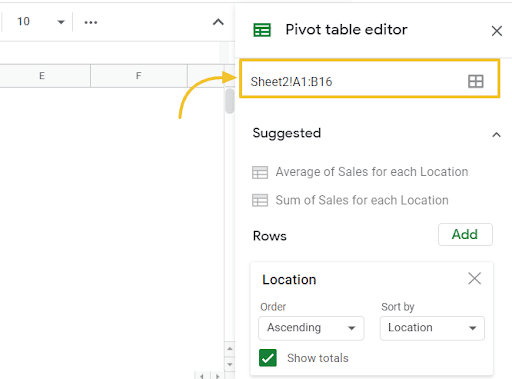This screenshot has width=512, height=379.
Task: Close the Pivot table editor panel
Action: (x=497, y=31)
